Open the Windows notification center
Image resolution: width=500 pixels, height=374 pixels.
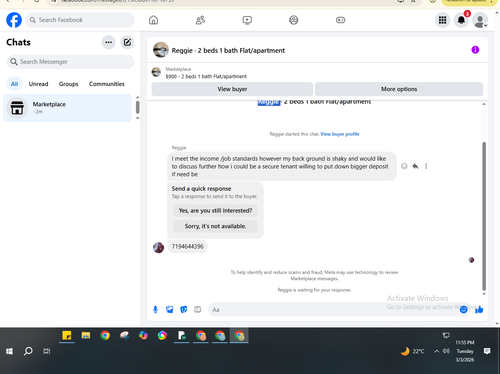[487, 351]
